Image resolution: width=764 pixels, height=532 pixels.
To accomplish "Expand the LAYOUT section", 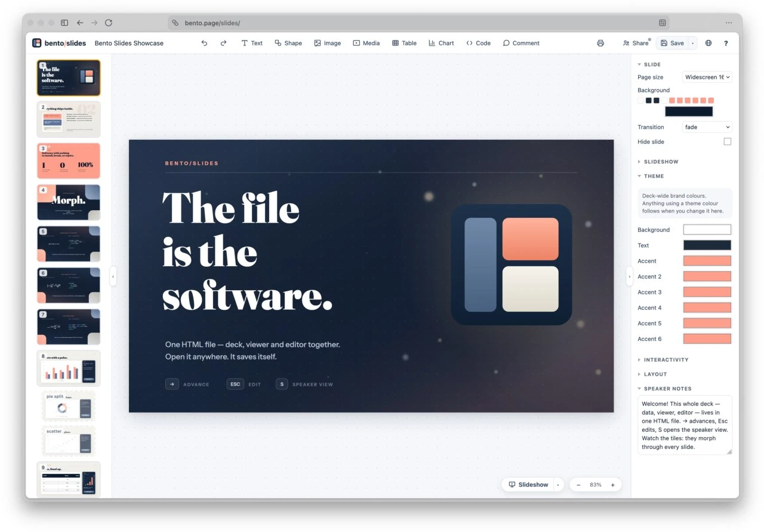I will click(x=652, y=374).
